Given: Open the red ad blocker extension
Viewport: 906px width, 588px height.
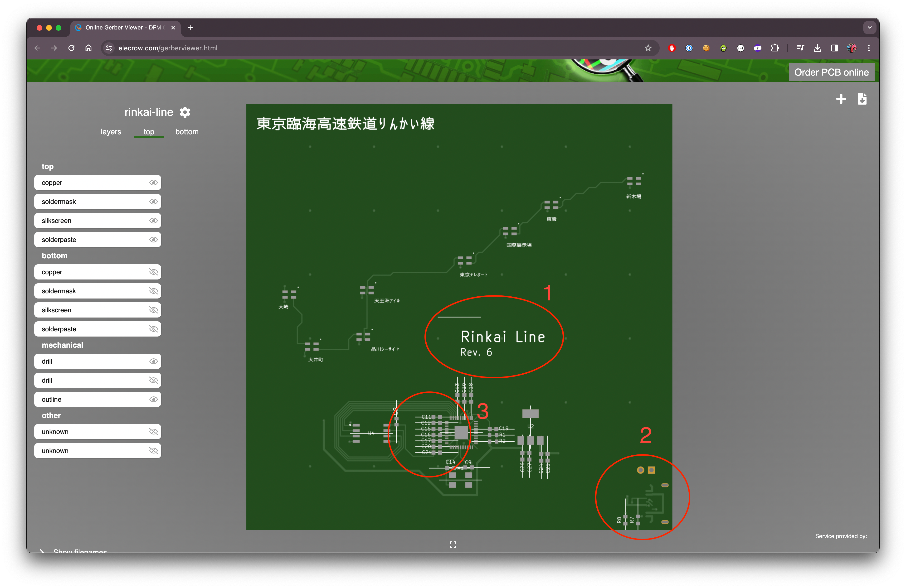Looking at the screenshot, I should pos(672,48).
